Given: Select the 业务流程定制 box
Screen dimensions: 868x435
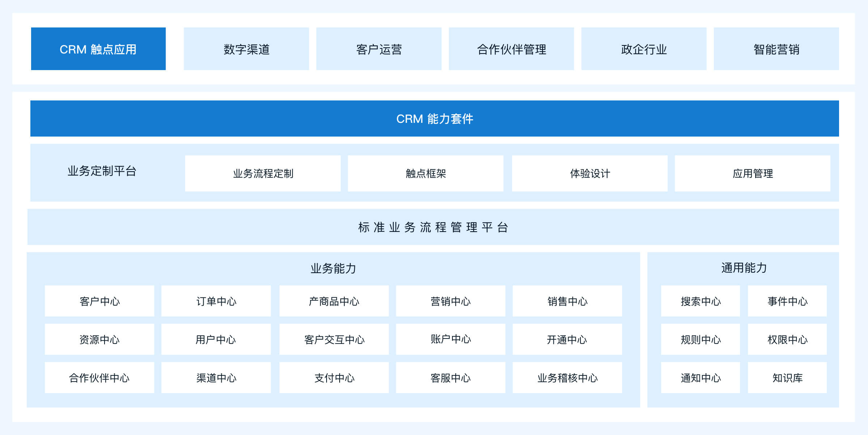Looking at the screenshot, I should click(263, 173).
